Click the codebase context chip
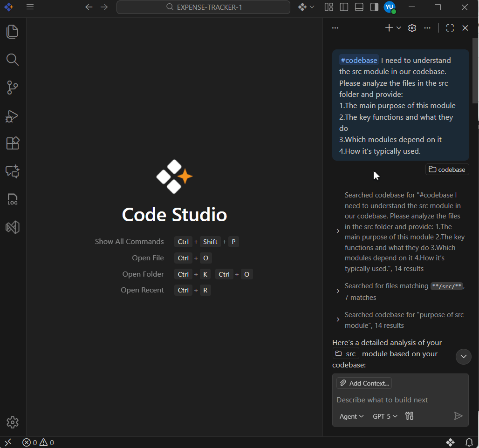 [x=447, y=170]
